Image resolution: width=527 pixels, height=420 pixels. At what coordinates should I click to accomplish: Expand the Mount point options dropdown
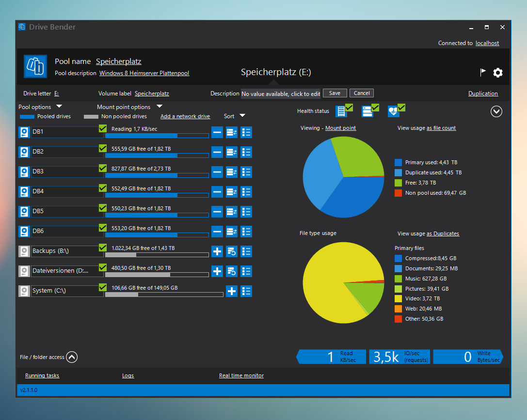[x=160, y=107]
